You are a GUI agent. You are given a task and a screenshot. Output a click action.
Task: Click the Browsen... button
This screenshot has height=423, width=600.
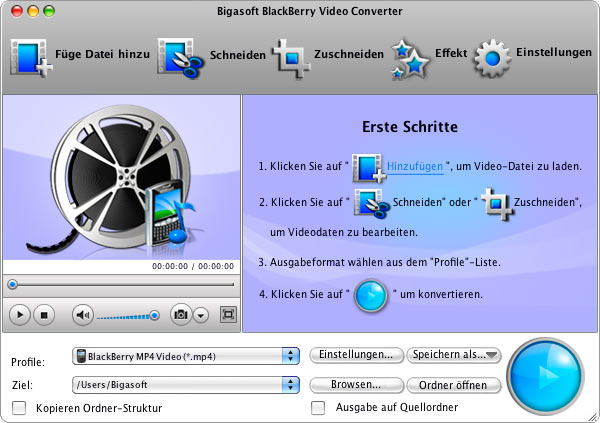point(356,385)
